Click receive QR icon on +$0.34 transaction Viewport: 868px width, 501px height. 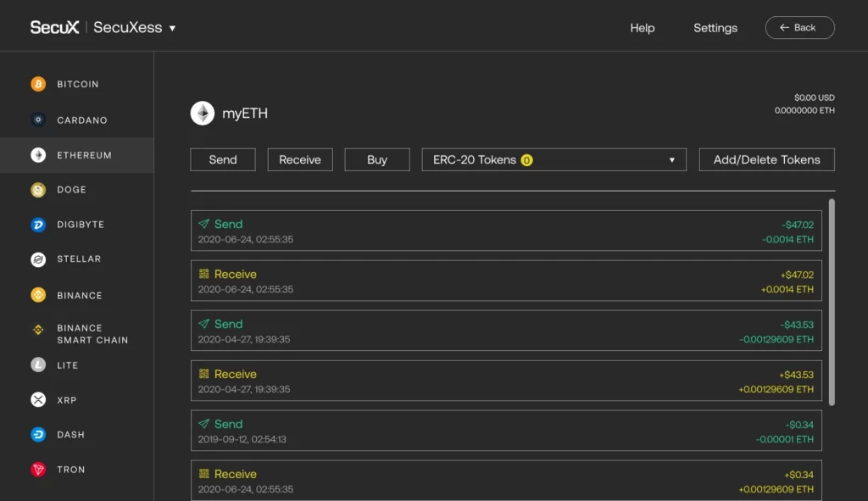pos(203,473)
